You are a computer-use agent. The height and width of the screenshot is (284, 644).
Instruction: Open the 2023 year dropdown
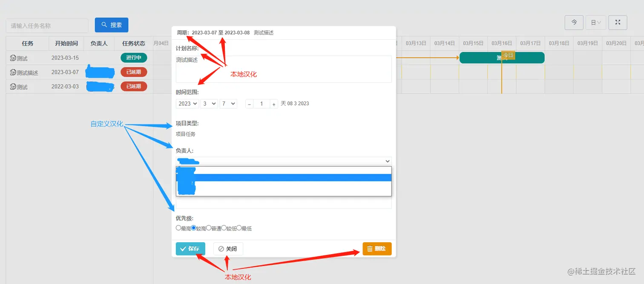(x=187, y=103)
